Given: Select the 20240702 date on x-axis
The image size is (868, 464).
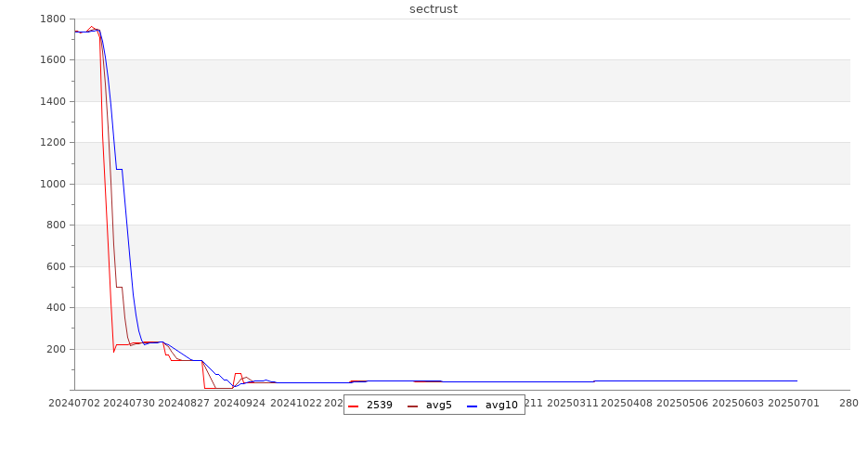Looking at the screenshot, I should 73,403.
